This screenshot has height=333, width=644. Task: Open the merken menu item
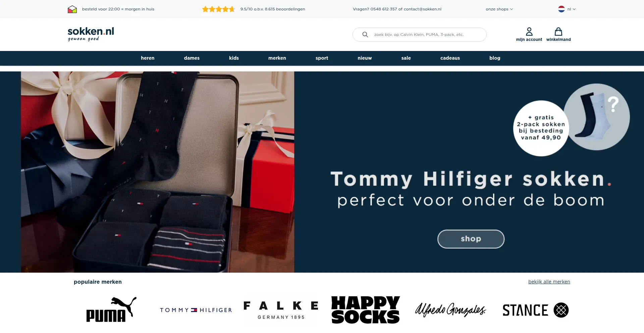[x=277, y=58]
